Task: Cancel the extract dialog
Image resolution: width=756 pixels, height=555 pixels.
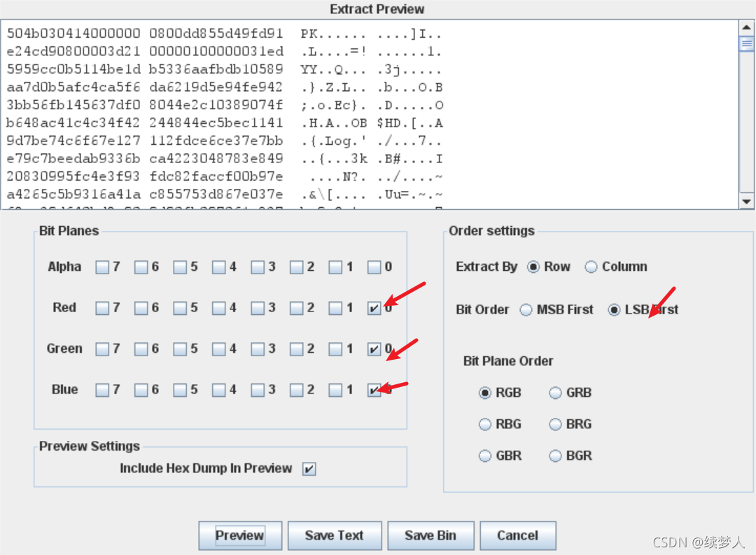Action: pos(518,535)
